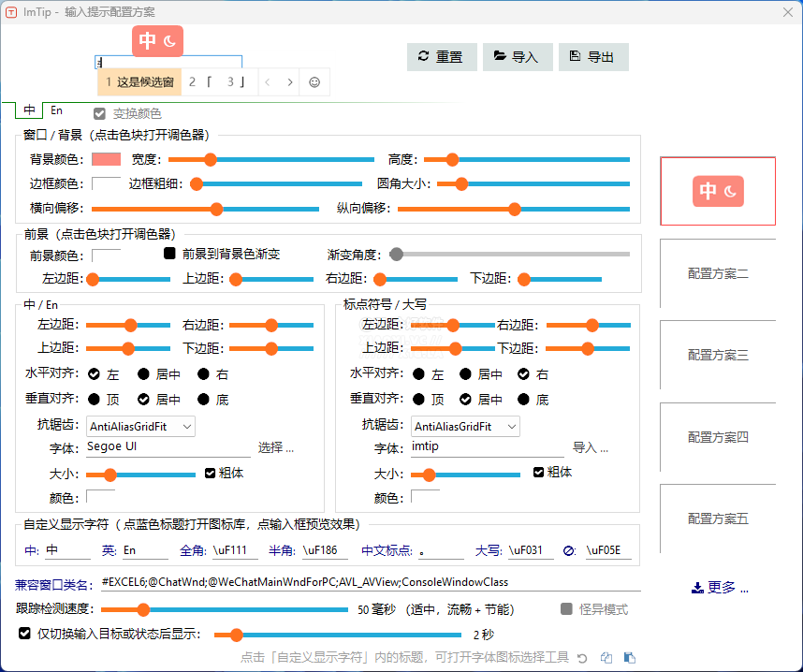Click the 兼容窗口类名 text input field

pos(370,582)
